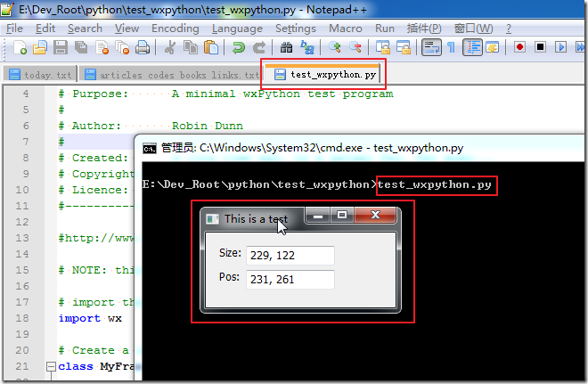
Task: Show all characters pilcrow icon
Action: 452,47
